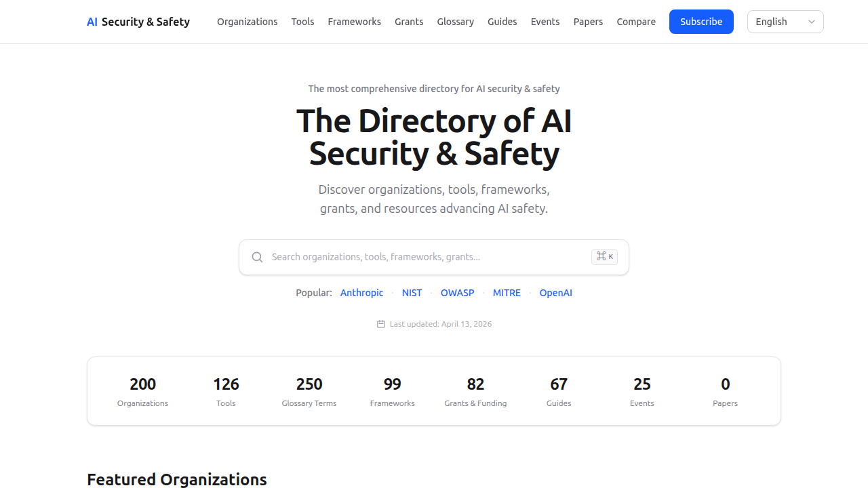Open the 200 Organizations stat
The image size is (868, 488).
tap(142, 392)
